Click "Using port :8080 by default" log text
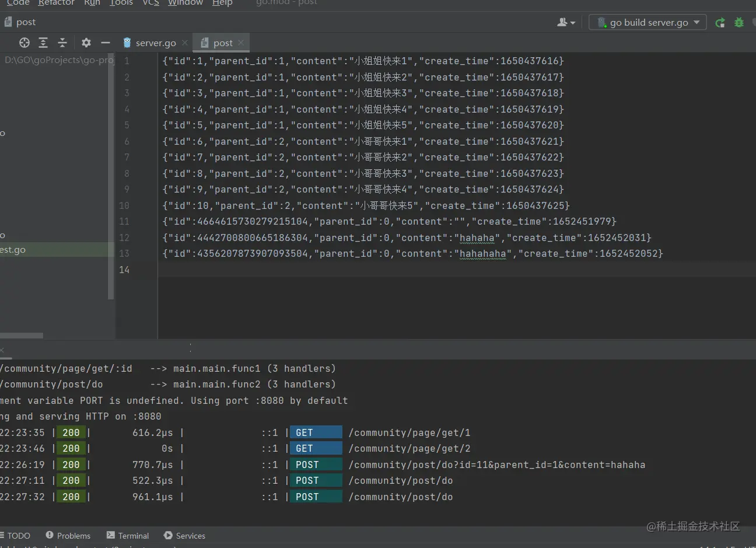The width and height of the screenshot is (756, 548). point(269,400)
